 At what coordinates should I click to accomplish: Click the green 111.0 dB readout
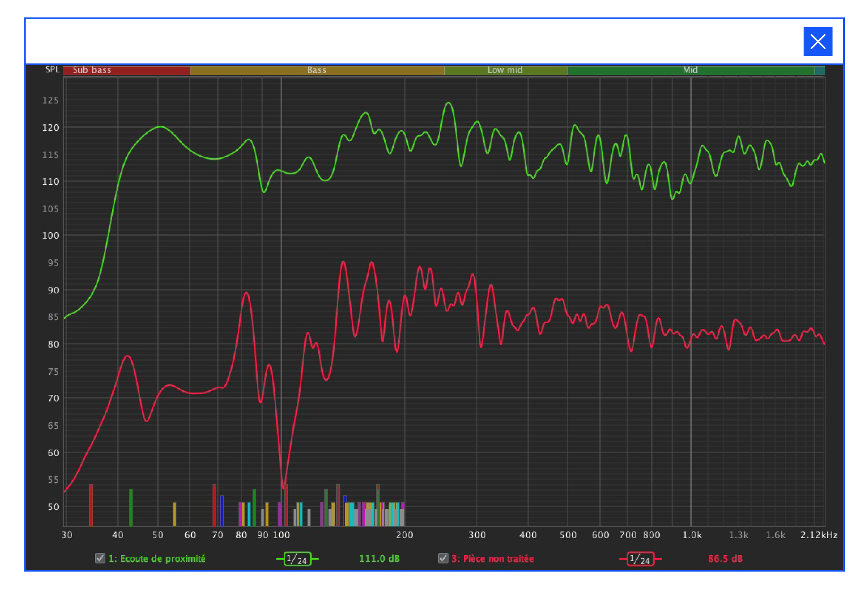[379, 559]
